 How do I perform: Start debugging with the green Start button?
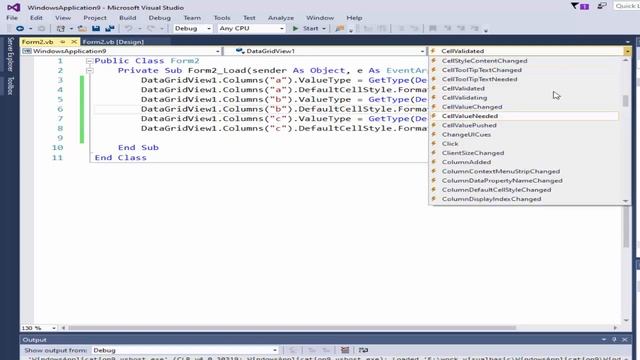[305, 29]
